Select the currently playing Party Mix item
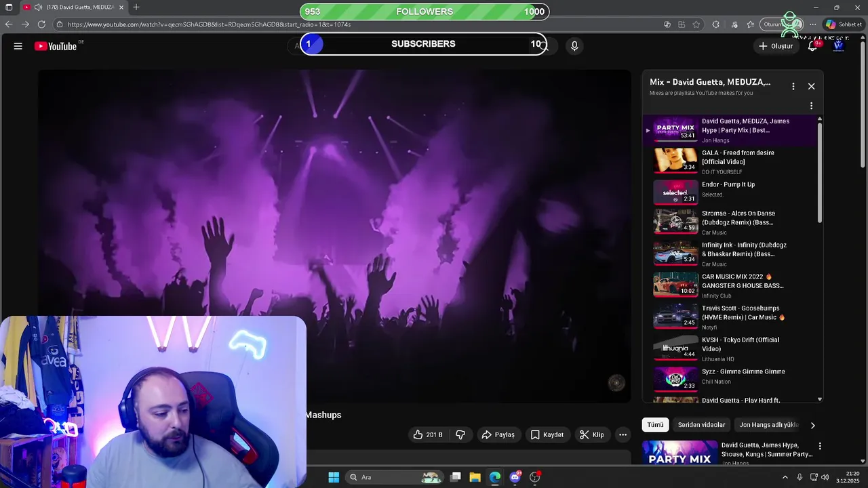Screen dimensions: 868x488 (730, 130)
